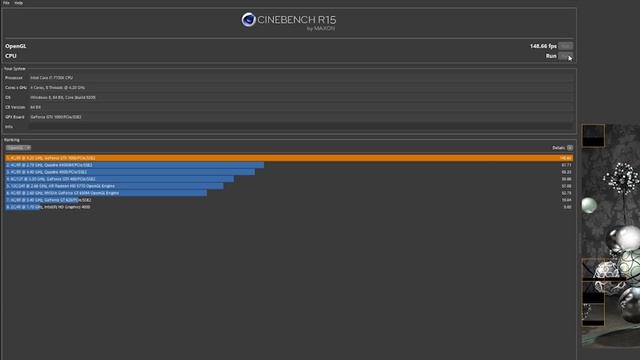Viewport: 640px width, 360px height.
Task: Select the orange GeForce GTX 1080 ranking bar
Action: 289,158
